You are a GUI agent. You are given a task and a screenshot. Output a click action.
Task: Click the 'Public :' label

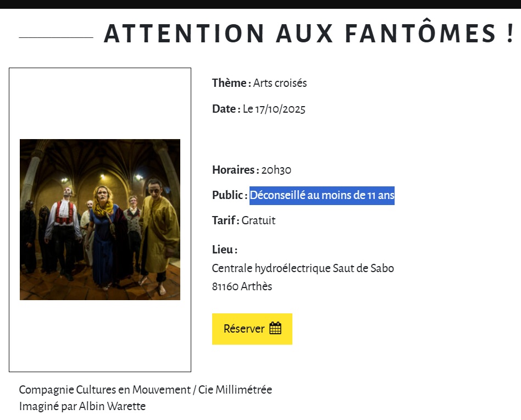pos(229,195)
